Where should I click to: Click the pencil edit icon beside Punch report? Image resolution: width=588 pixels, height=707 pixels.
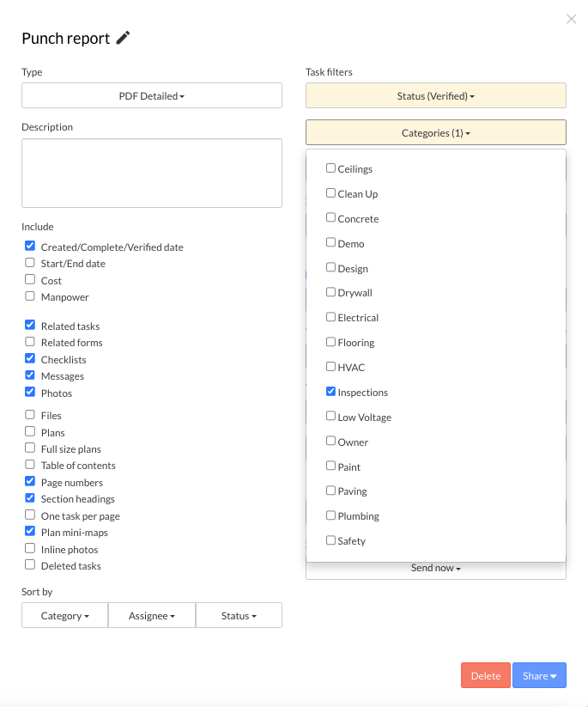[124, 38]
